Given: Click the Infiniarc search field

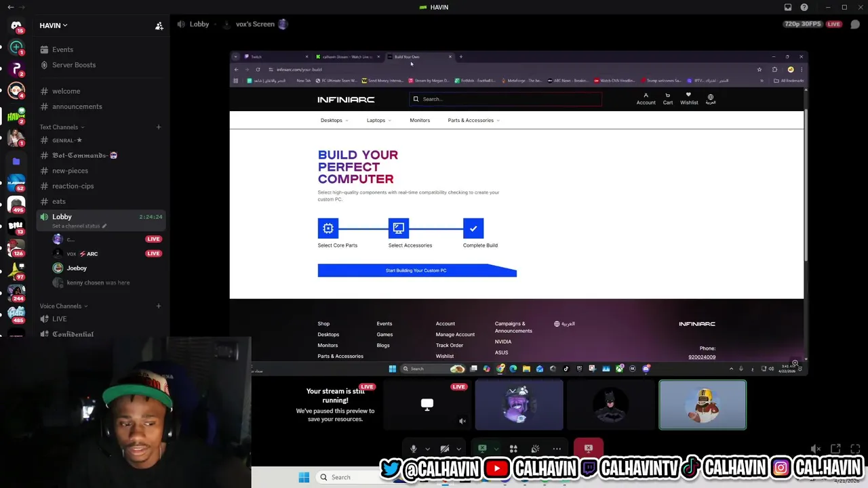Looking at the screenshot, I should (x=505, y=99).
